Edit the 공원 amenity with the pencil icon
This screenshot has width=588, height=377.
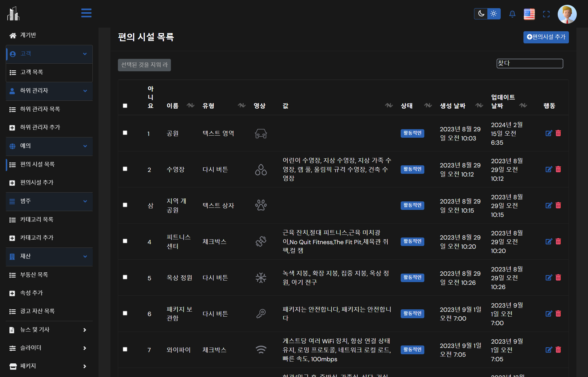[x=549, y=133]
